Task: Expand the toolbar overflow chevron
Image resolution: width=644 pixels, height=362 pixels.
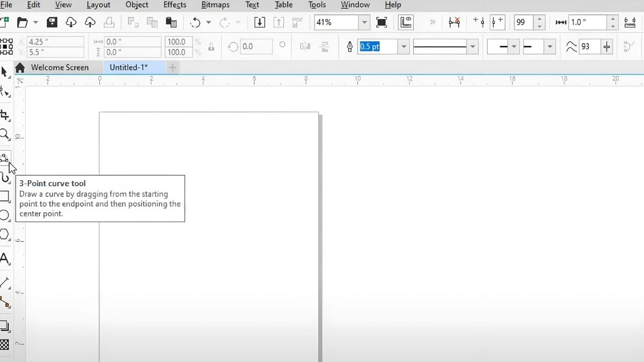Action: [x=433, y=23]
